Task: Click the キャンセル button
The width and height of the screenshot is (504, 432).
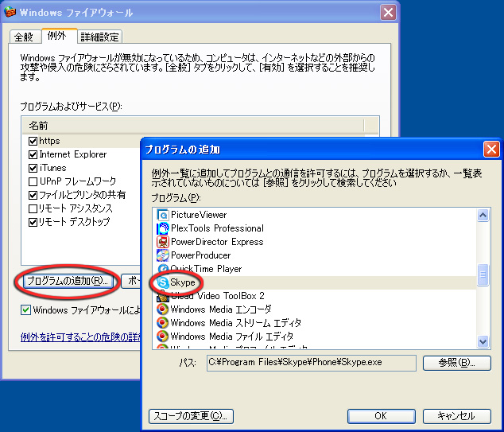Action: (457, 416)
